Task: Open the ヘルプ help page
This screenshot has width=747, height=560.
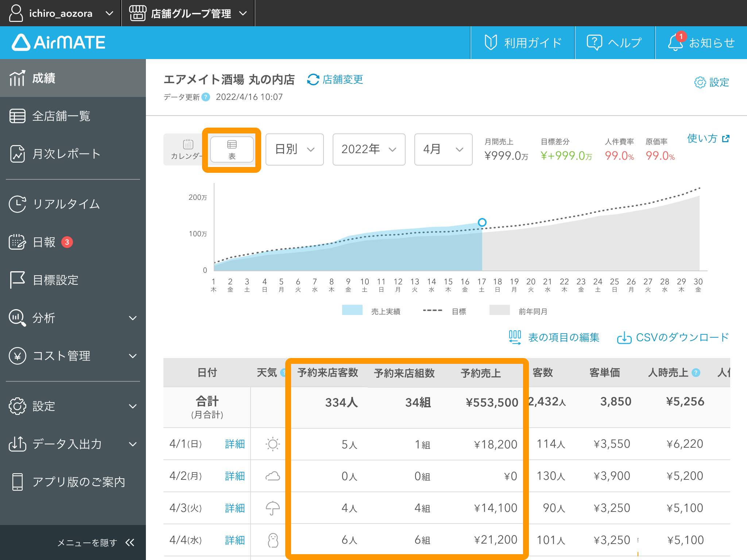Action: point(615,43)
